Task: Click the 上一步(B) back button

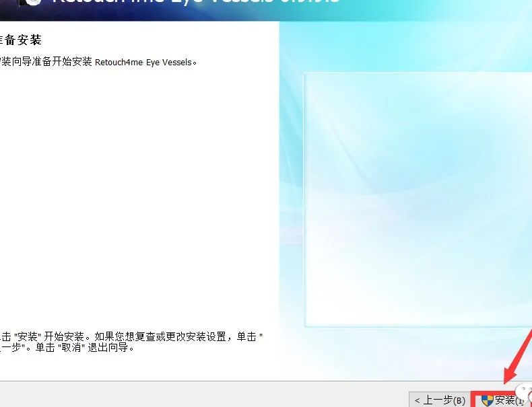Action: [440, 400]
